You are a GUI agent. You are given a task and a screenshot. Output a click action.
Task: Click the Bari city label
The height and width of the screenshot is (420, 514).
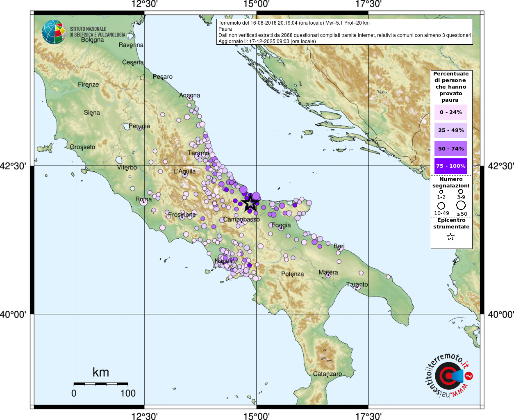[339, 246]
